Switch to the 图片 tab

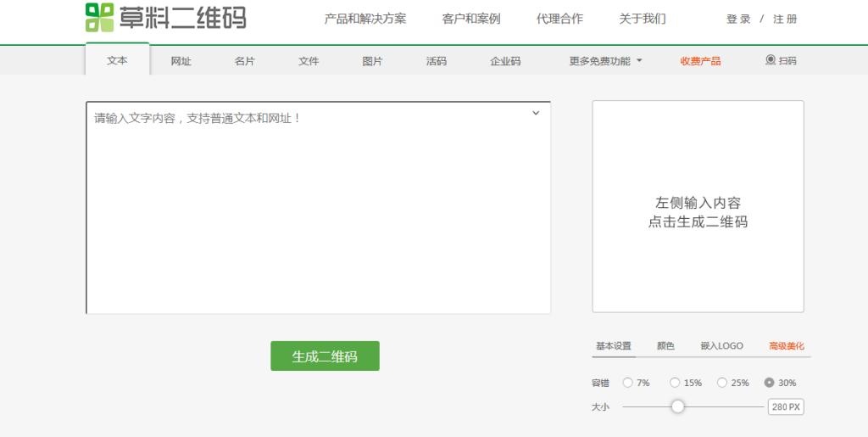point(373,61)
